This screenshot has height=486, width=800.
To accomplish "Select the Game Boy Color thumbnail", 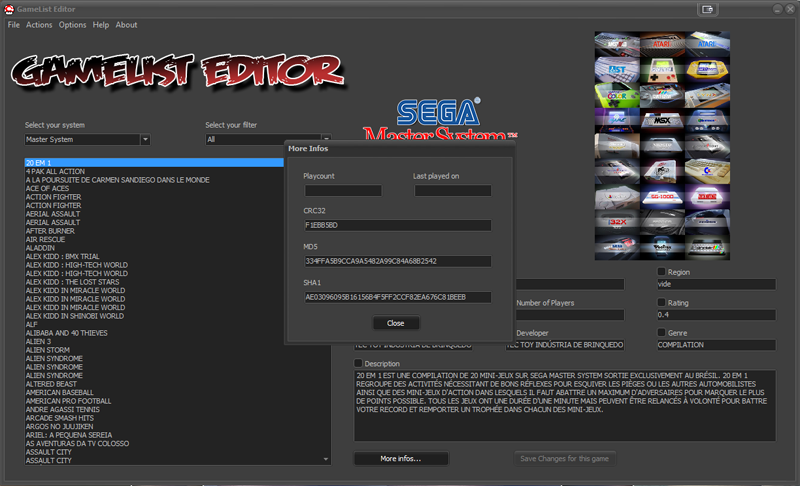I will pyautogui.click(x=617, y=95).
